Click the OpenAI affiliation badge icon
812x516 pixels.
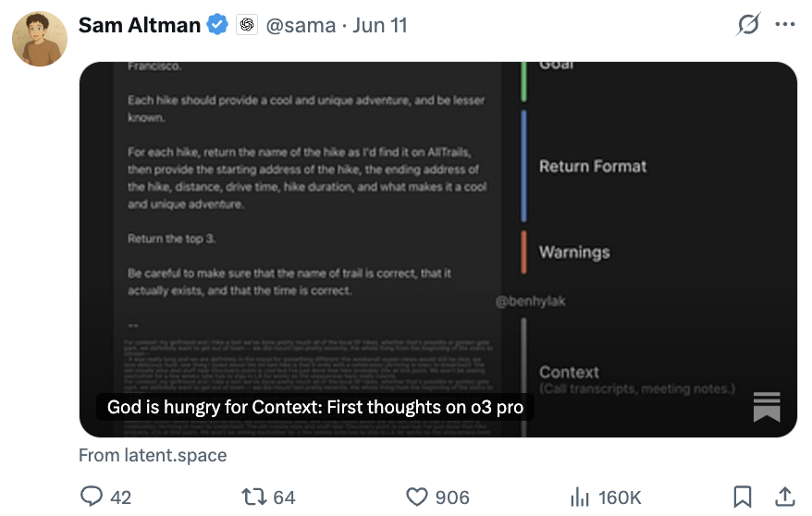247,25
